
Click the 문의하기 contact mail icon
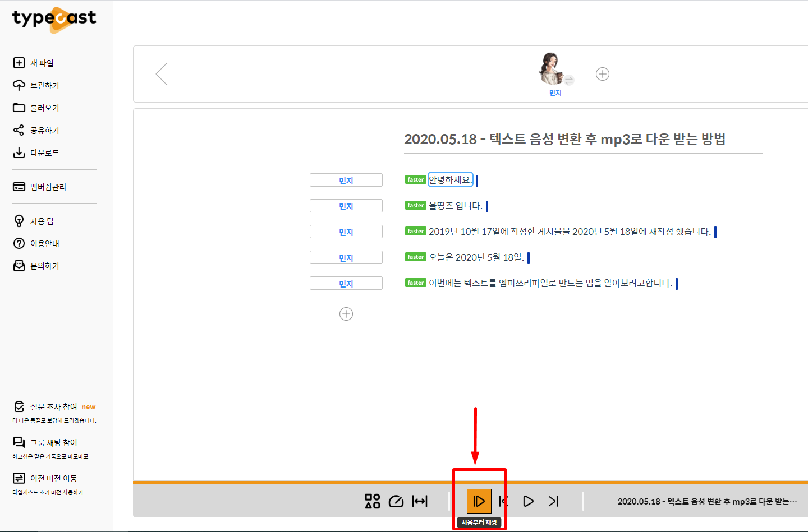(19, 266)
